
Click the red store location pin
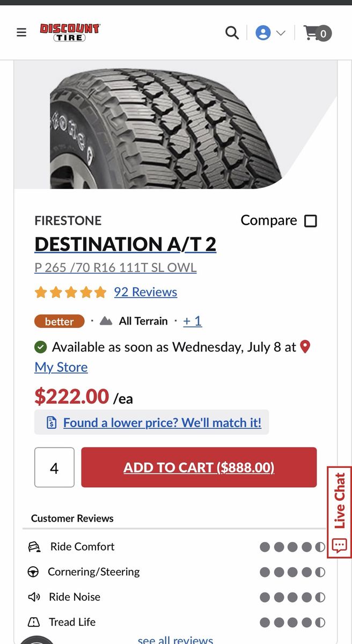click(305, 347)
